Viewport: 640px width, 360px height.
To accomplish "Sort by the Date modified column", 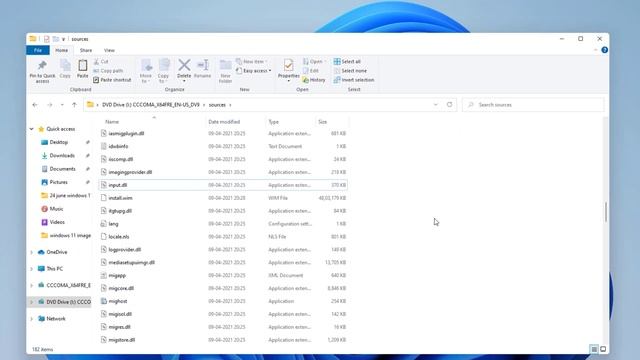I will tap(224, 122).
